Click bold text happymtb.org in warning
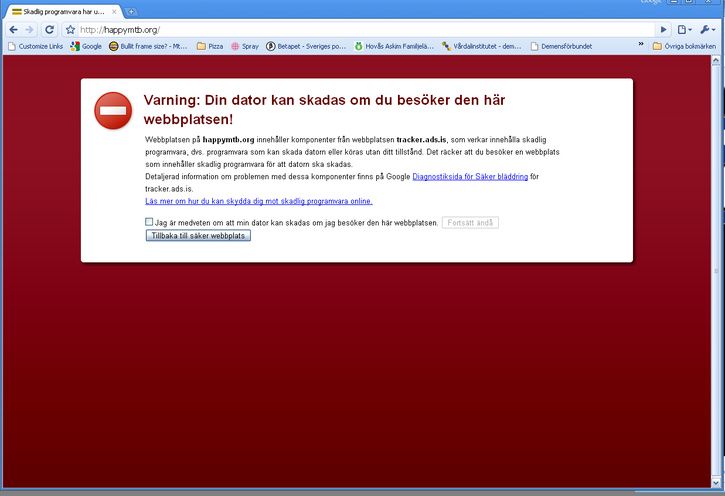Image resolution: width=725 pixels, height=496 pixels. pyautogui.click(x=228, y=140)
